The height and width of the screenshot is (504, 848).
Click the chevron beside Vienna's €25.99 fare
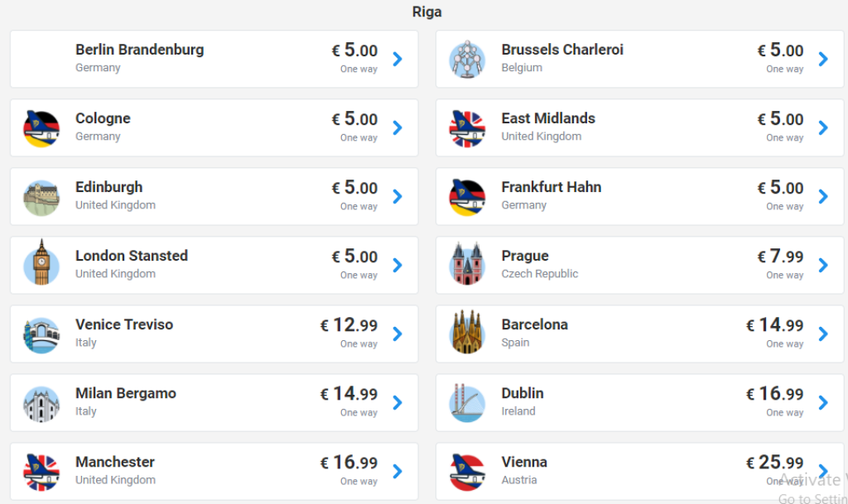pyautogui.click(x=822, y=471)
